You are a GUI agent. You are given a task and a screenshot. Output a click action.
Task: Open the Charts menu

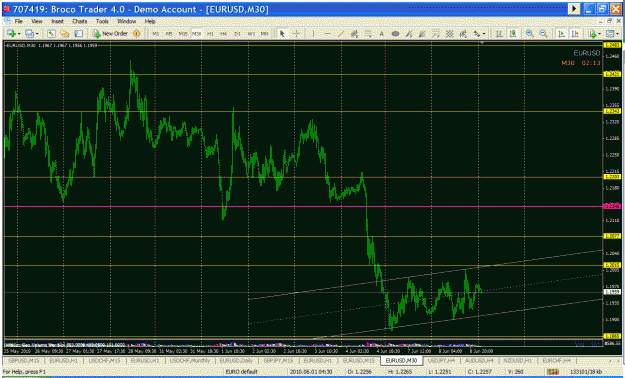point(80,21)
